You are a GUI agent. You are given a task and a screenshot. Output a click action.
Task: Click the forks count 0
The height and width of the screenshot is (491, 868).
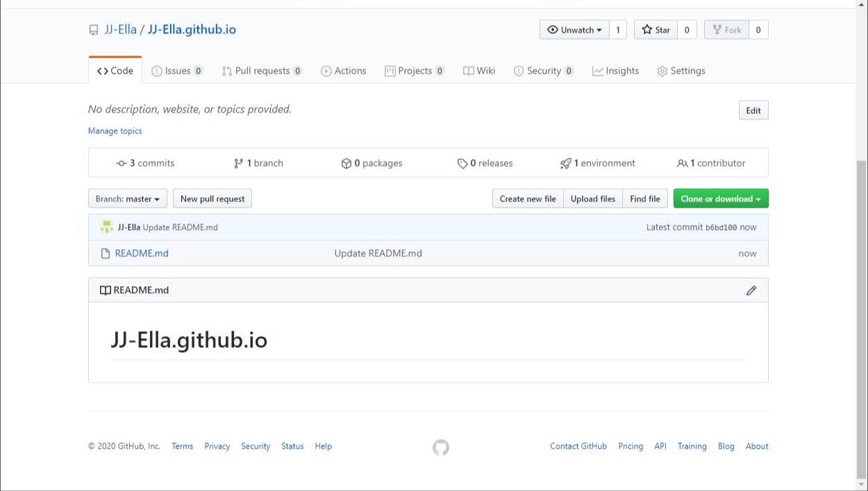pyautogui.click(x=758, y=30)
